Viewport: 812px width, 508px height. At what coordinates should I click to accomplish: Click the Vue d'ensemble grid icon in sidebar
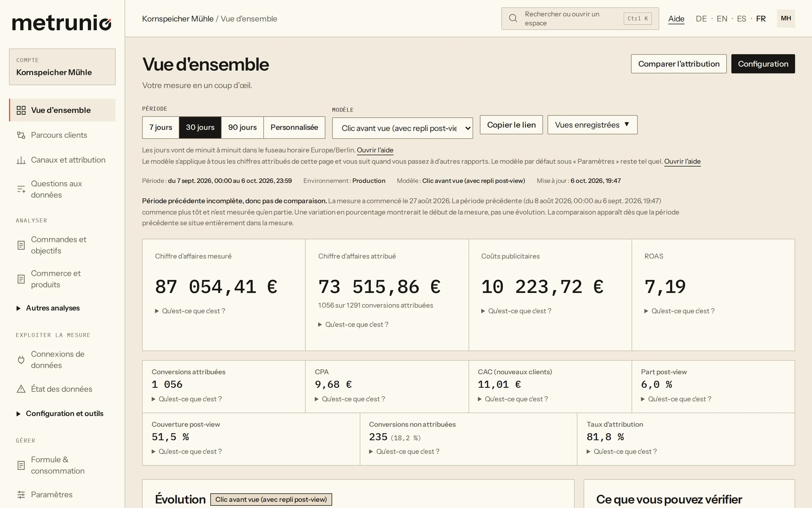click(x=21, y=110)
